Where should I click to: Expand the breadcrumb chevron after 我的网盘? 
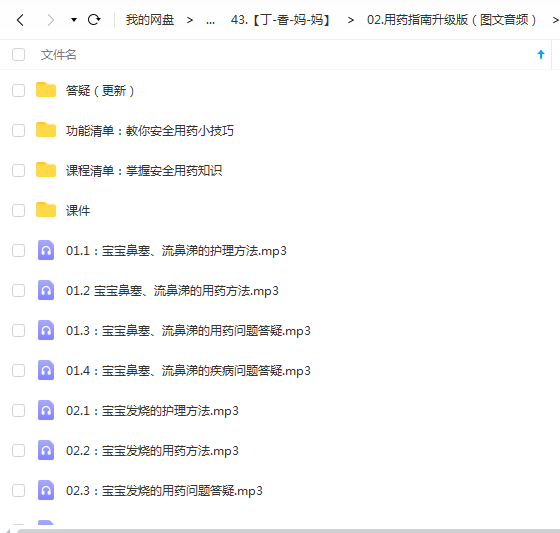190,20
